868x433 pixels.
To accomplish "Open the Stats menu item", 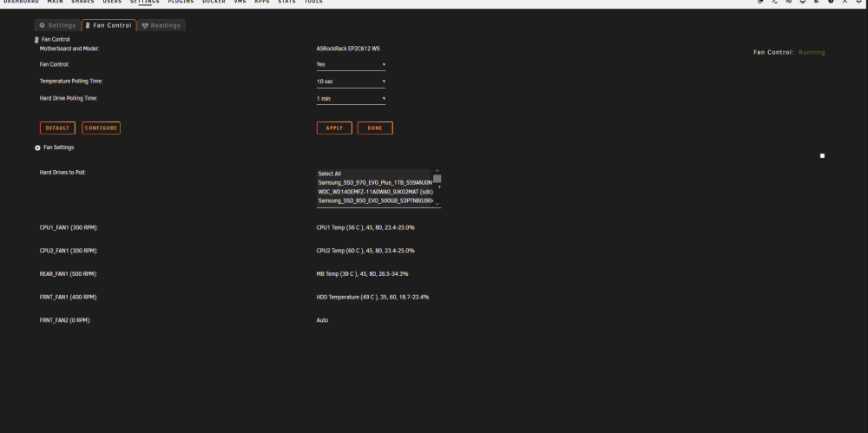I will tap(286, 2).
